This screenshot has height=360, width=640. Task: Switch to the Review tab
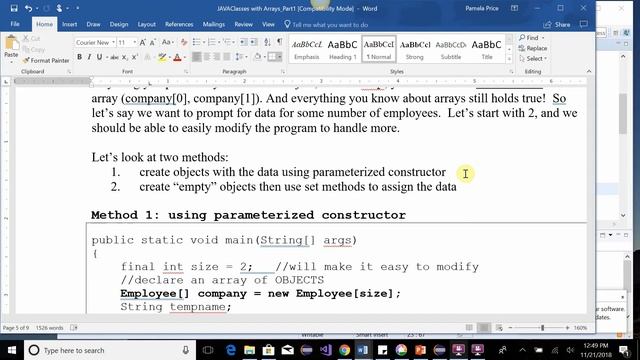click(243, 24)
